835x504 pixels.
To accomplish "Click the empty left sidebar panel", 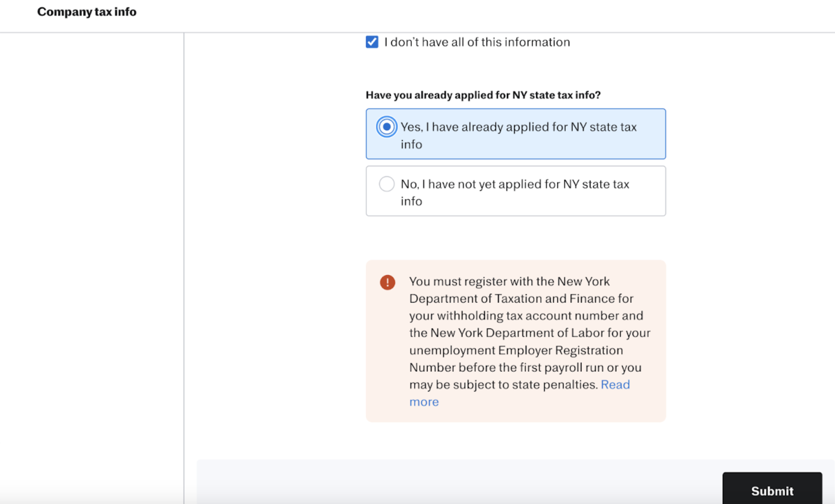I will (x=92, y=252).
